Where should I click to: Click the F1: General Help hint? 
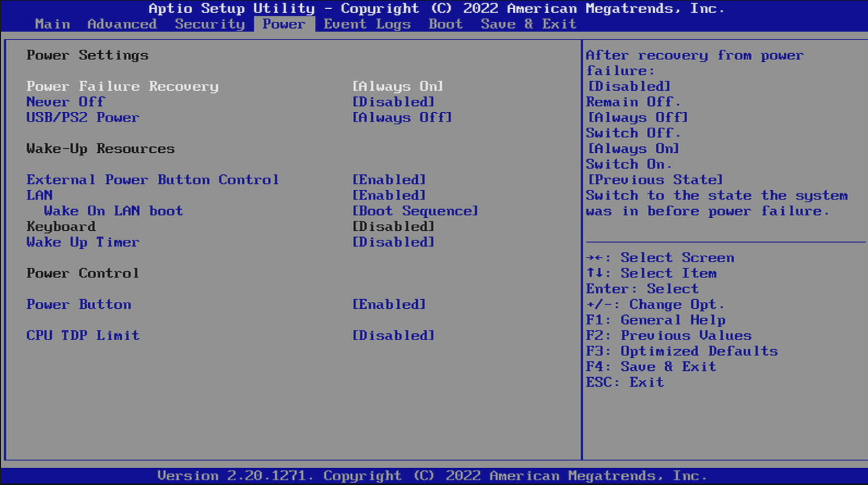coord(655,320)
